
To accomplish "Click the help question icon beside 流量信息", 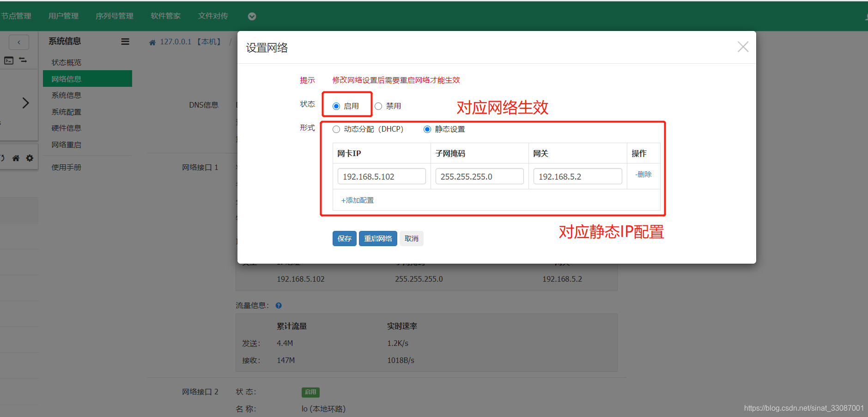I will 279,305.
